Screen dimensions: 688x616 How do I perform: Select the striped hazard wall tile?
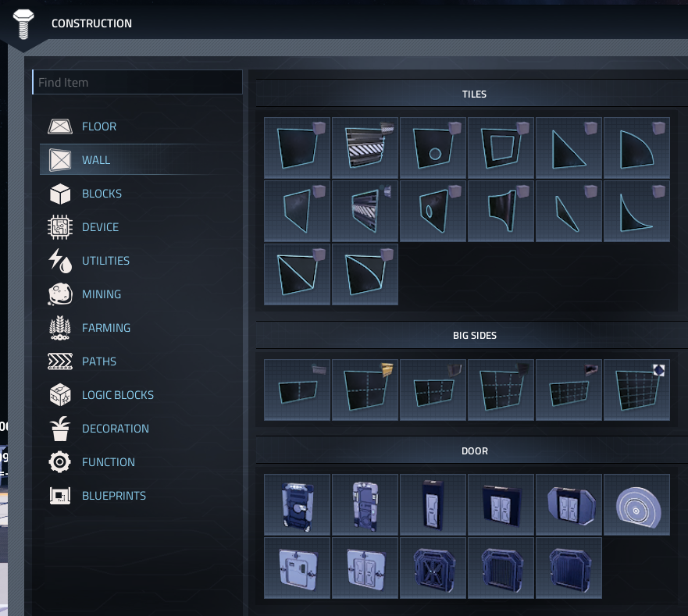(365, 148)
